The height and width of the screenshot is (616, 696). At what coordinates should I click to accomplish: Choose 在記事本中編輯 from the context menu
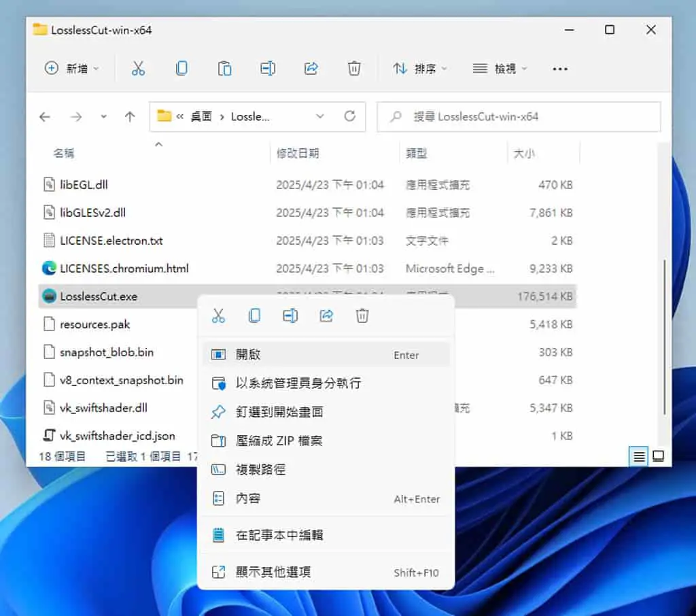coord(326,535)
